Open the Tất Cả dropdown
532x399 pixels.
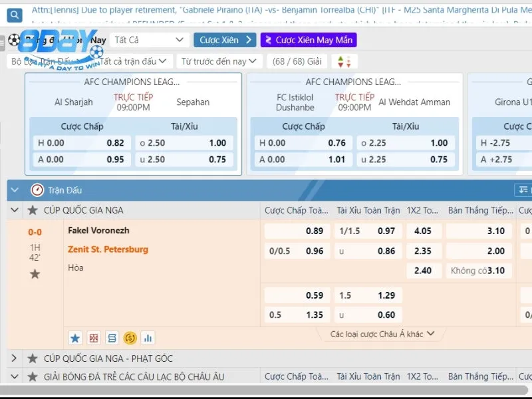[x=149, y=40]
